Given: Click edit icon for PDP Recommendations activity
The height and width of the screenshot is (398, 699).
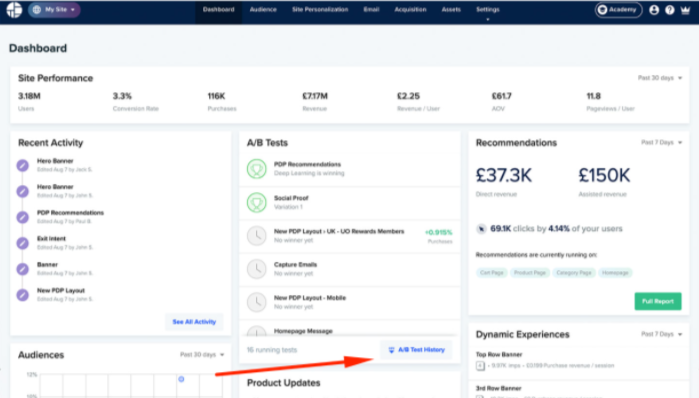Looking at the screenshot, I should pos(23,217).
